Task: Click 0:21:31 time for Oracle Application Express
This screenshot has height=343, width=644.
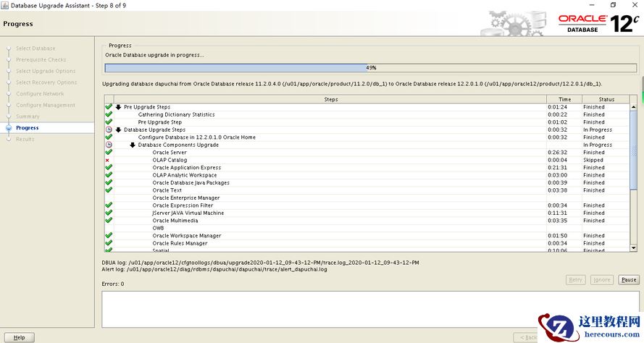Action: [x=557, y=167]
